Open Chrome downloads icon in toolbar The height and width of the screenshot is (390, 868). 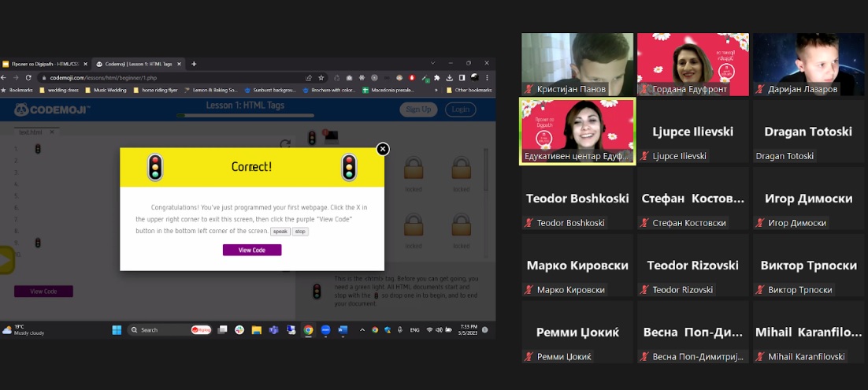pos(450,77)
